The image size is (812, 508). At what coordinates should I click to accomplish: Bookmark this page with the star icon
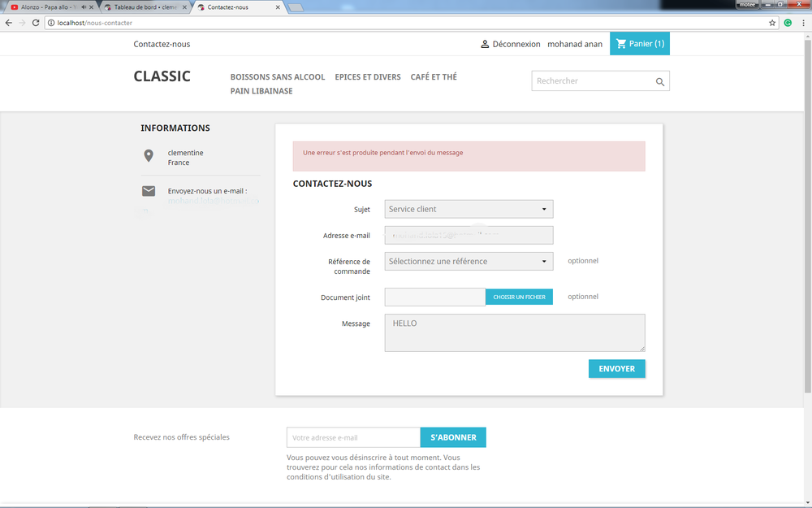click(772, 23)
